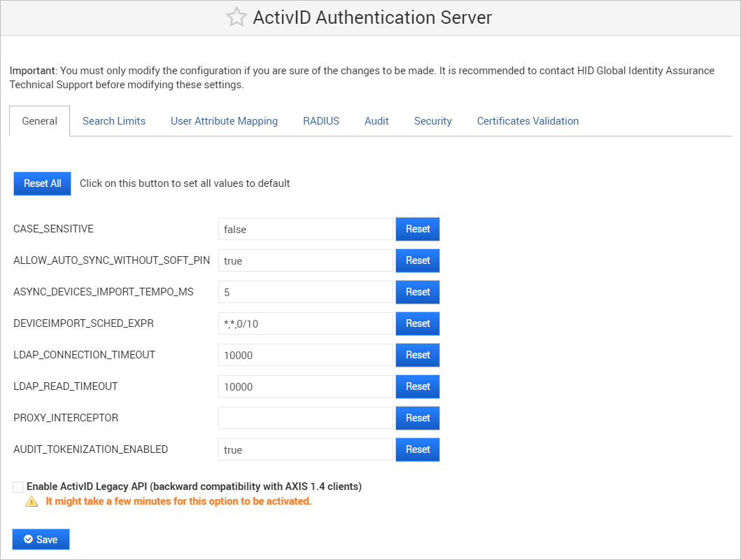The height and width of the screenshot is (560, 741).
Task: Reset the LDAP_CONNECTION_TIMEOUT value
Action: 417,355
